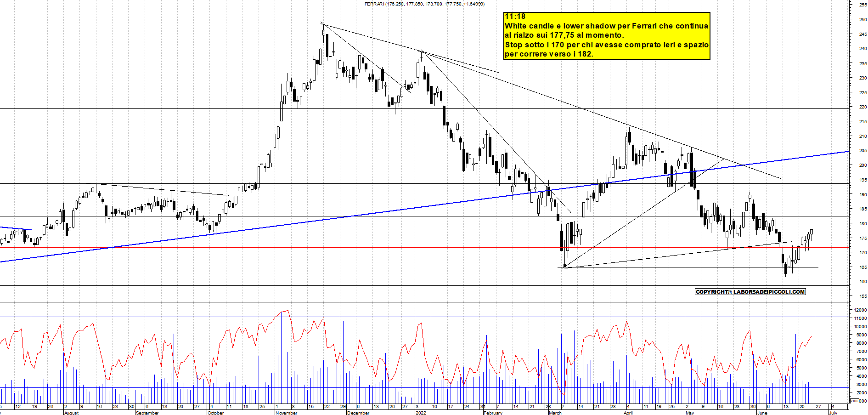Click the 175 price axis value
The image size is (868, 415).
pyautogui.click(x=863, y=238)
